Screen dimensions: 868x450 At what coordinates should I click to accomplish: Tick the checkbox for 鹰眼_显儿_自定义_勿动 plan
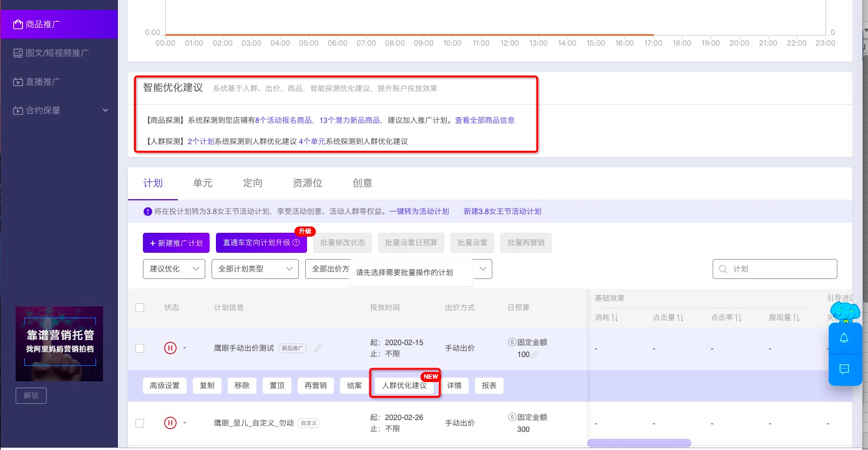click(x=140, y=423)
